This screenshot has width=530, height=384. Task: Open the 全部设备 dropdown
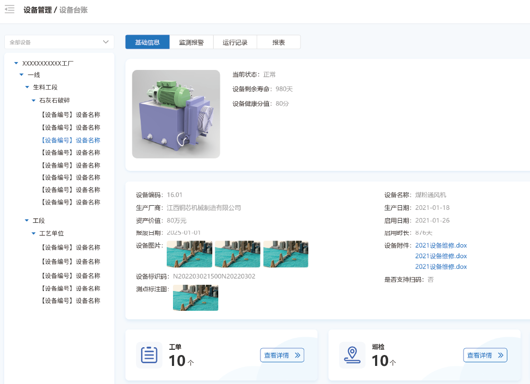tap(59, 42)
